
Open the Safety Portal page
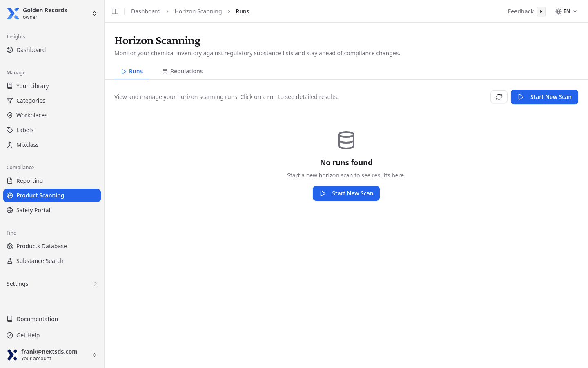[x=33, y=210]
